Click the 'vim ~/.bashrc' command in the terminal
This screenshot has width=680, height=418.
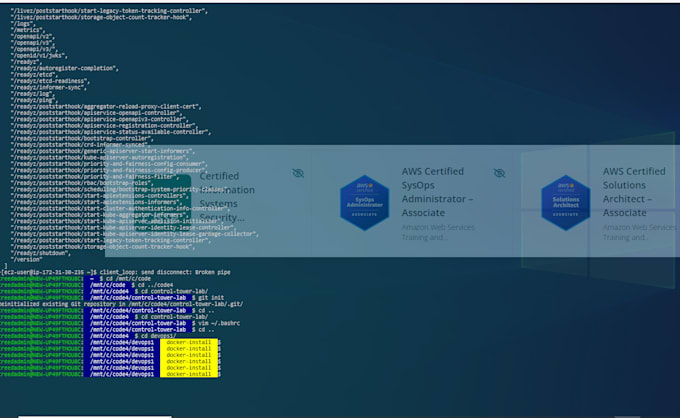[219, 323]
